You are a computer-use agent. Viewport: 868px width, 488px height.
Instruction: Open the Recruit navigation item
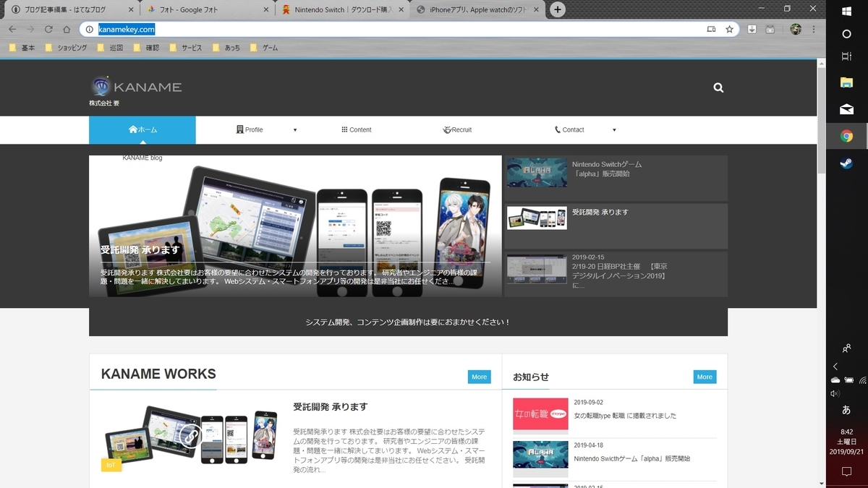(x=457, y=130)
